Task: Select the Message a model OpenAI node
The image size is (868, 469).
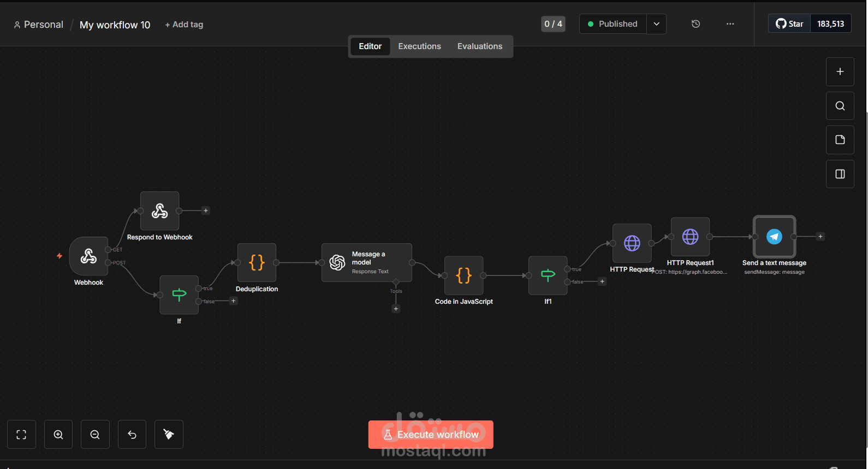Action: point(367,262)
